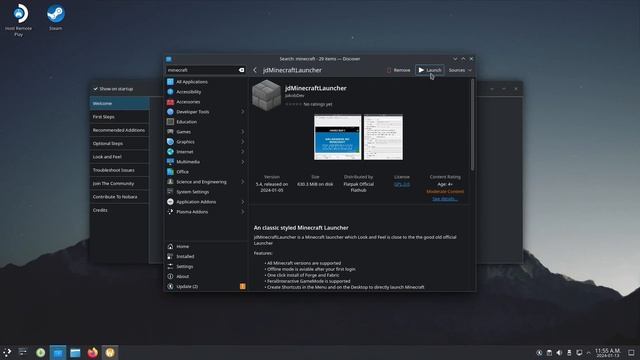The image size is (640, 360).
Task: Expand the Graphics subcategories arrow
Action: coord(243,142)
